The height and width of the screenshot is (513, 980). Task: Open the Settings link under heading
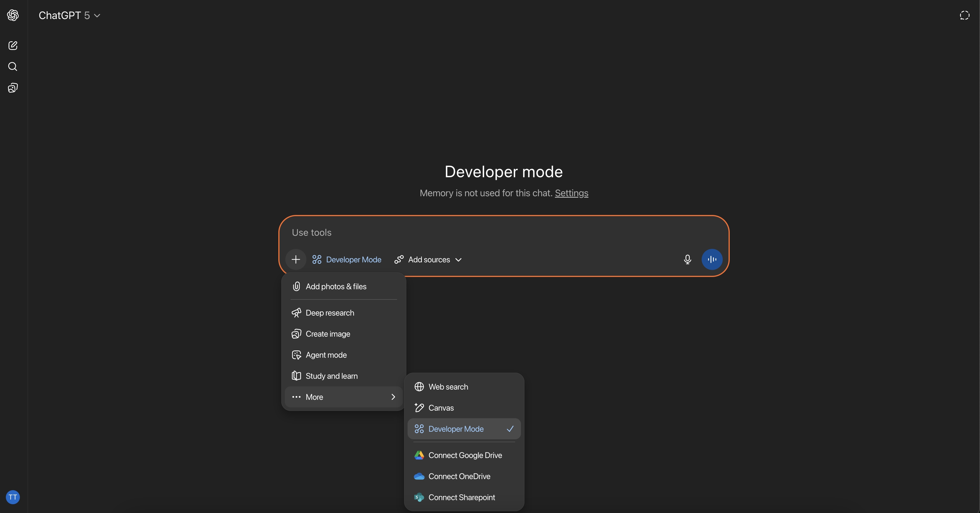pyautogui.click(x=571, y=193)
